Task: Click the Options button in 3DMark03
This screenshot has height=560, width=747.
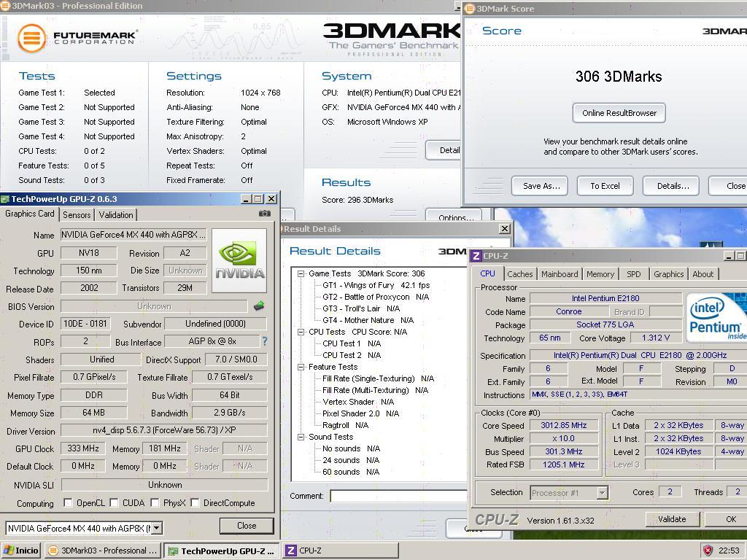Action: pyautogui.click(x=454, y=216)
